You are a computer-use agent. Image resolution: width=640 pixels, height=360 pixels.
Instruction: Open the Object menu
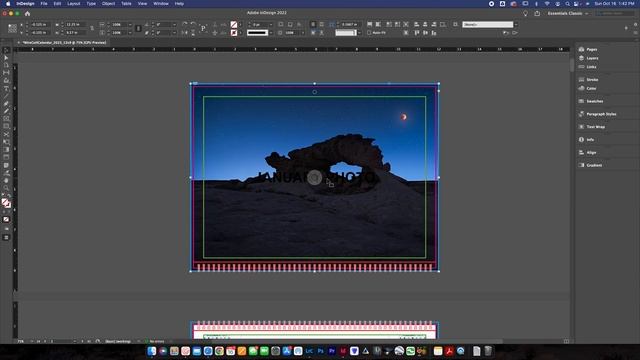click(x=108, y=4)
